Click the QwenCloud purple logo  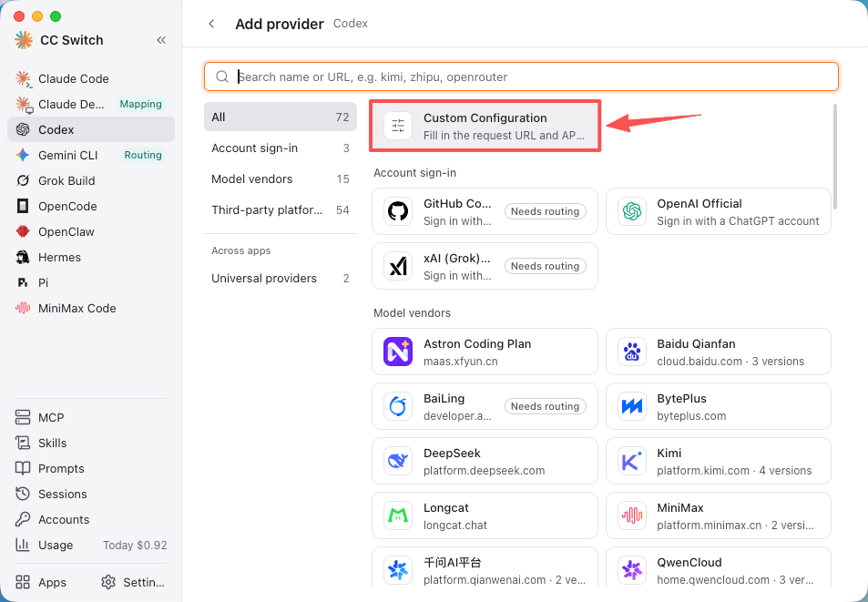coord(631,570)
